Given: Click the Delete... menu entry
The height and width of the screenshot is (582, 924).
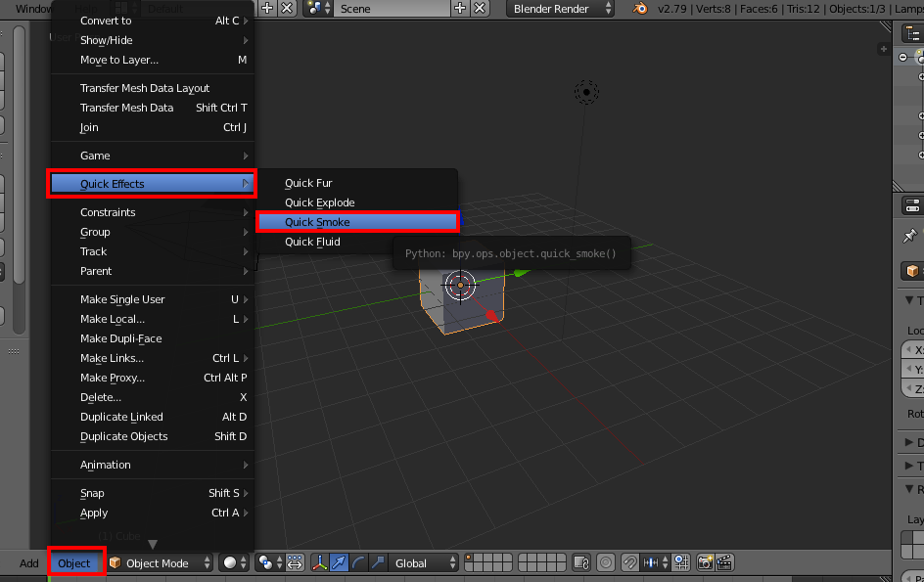Looking at the screenshot, I should point(152,397).
